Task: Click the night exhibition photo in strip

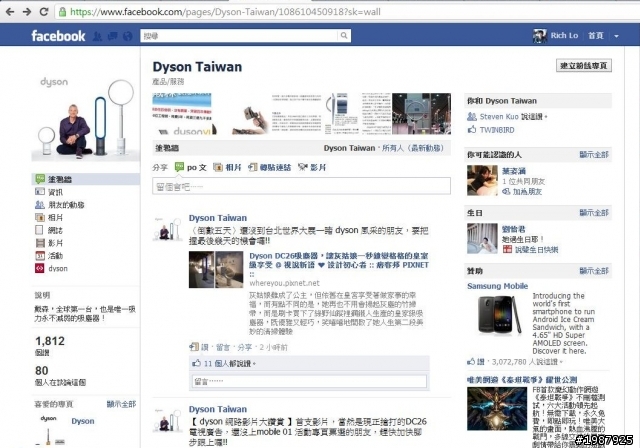Action: coord(421,113)
